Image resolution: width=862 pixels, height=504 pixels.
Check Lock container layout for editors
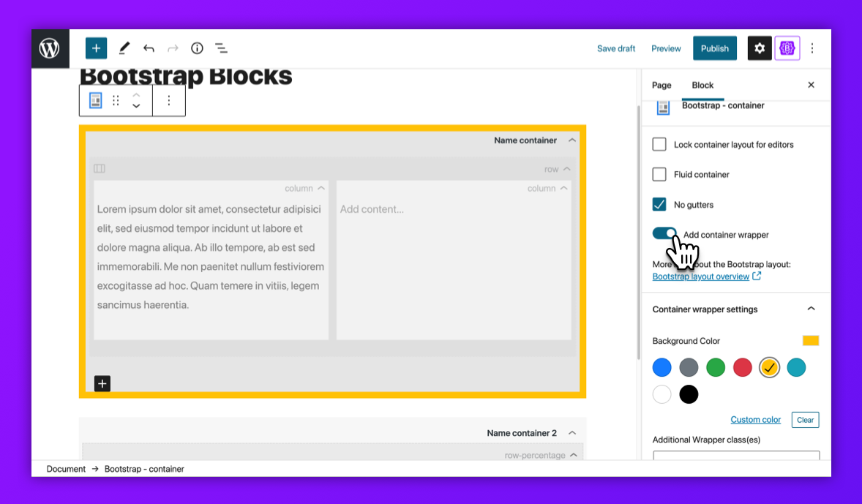tap(659, 144)
